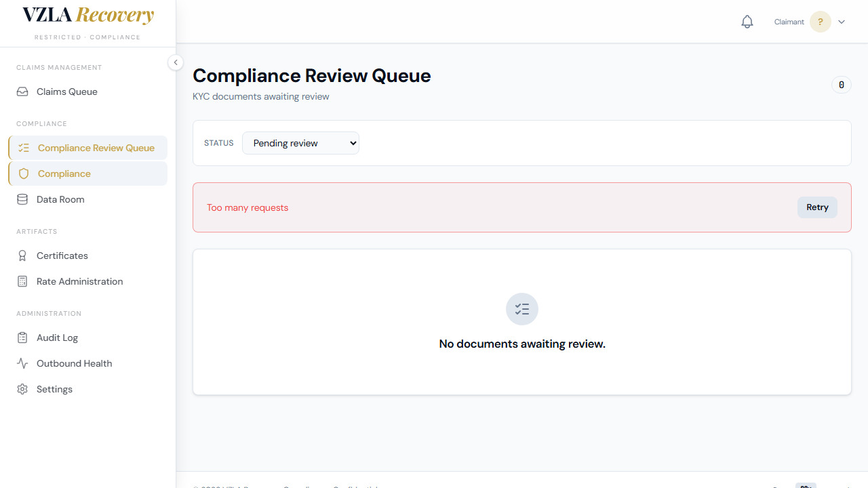Open the Claims Queue page
868x488 pixels.
(x=88, y=91)
